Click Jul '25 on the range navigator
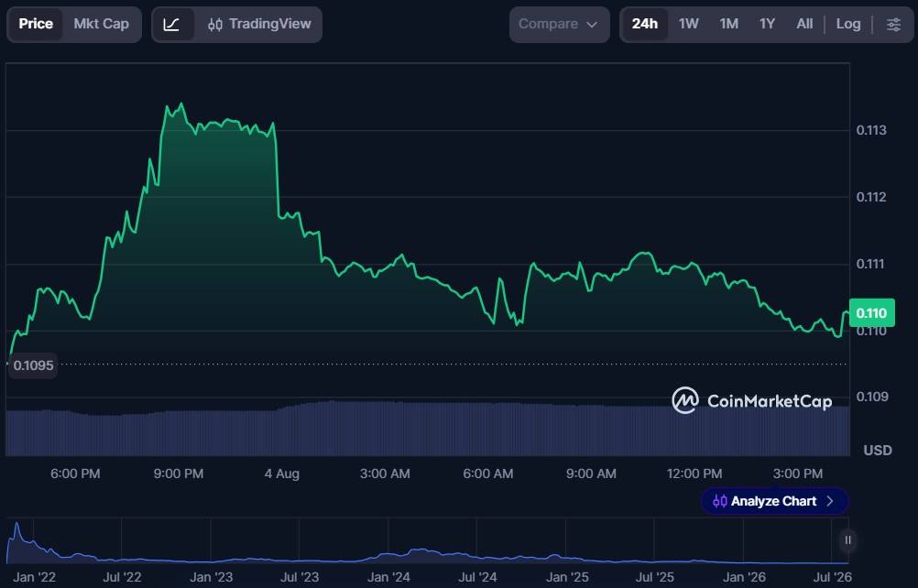 click(654, 578)
